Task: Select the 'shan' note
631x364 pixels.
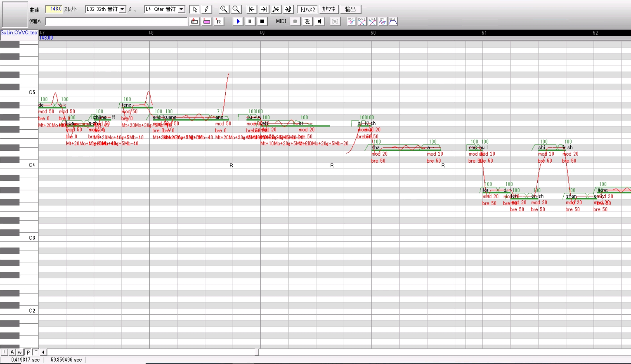Action: point(580,196)
